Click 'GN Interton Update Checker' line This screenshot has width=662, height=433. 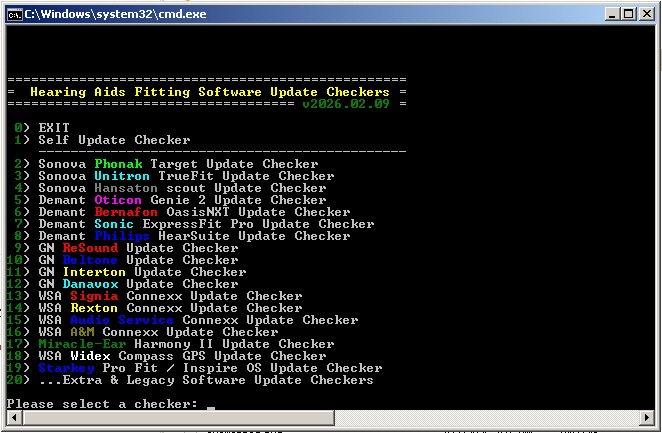[x=126, y=272]
